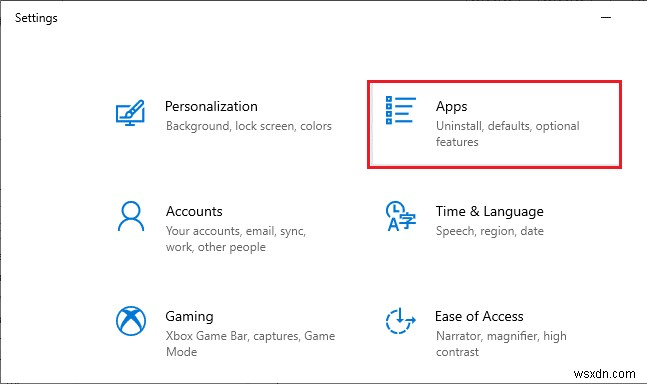
Task: Open the Accounts category title
Action: pyautogui.click(x=194, y=212)
